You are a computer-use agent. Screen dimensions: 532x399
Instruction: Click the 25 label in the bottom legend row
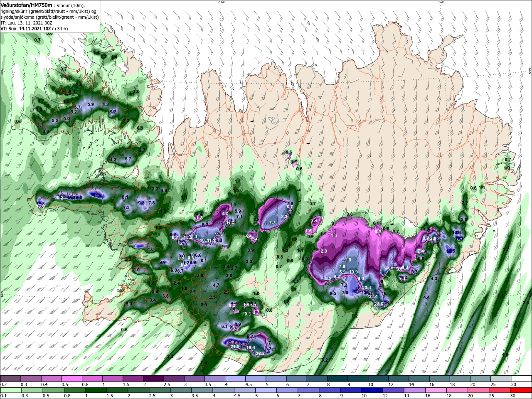point(493,396)
